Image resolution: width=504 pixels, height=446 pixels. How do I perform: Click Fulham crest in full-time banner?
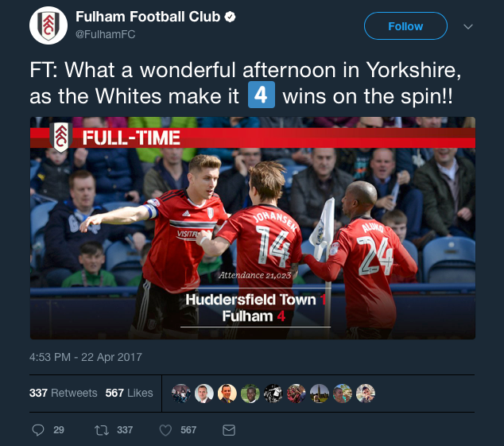click(61, 137)
